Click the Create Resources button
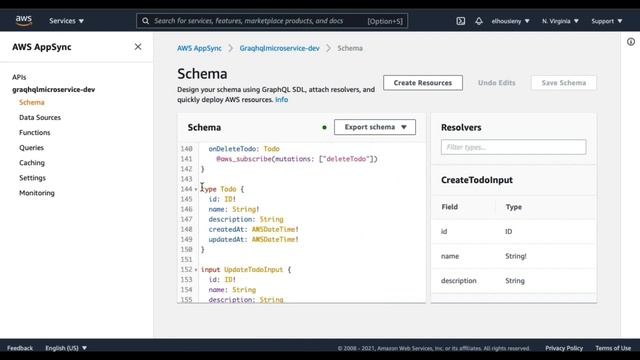The image size is (640, 360). point(423,83)
